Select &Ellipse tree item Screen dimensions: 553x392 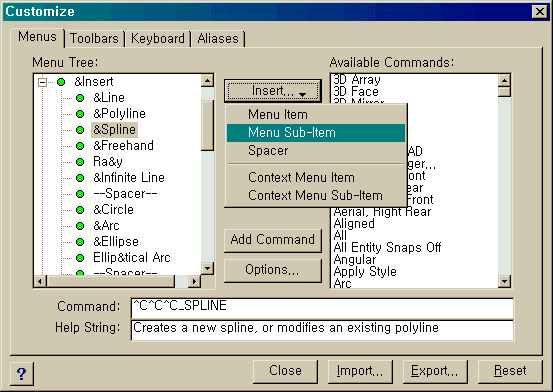coord(116,242)
